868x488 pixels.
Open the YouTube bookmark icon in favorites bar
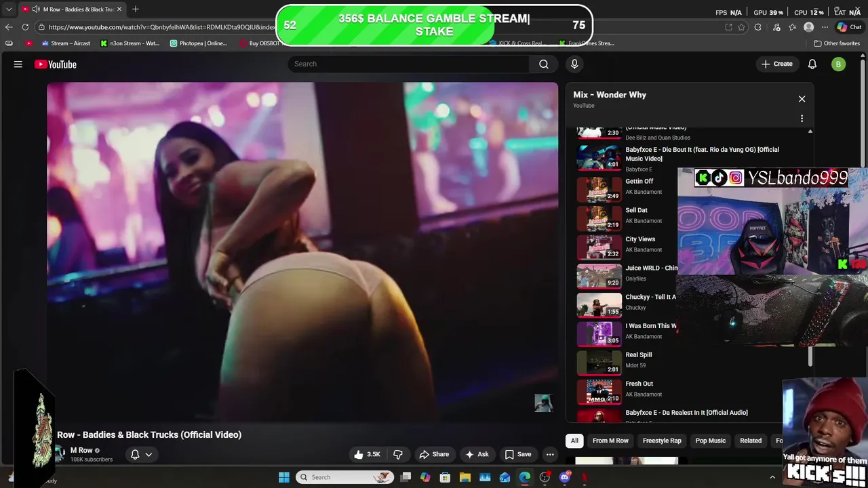click(28, 43)
